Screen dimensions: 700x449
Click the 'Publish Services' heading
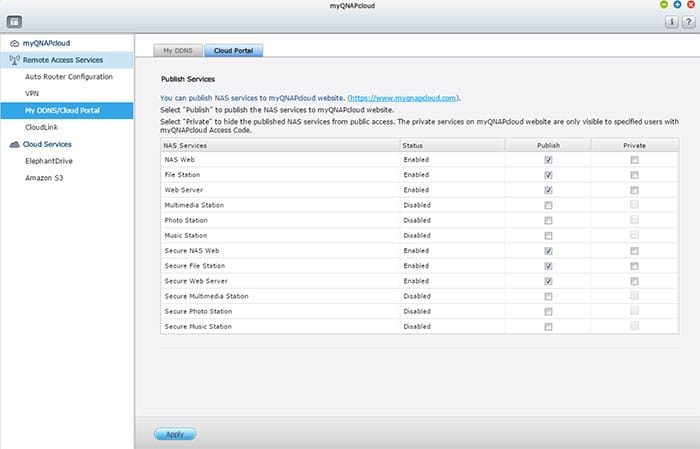(188, 79)
